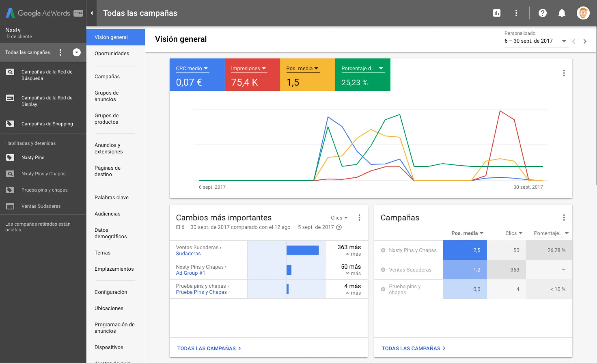Click the blue CPC medio scorecard tile
This screenshot has width=597, height=364.
click(x=197, y=75)
